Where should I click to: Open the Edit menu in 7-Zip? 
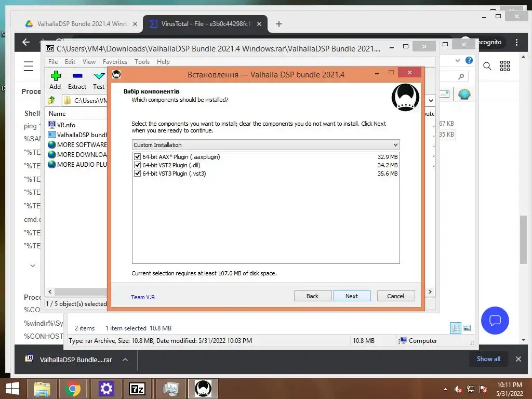tap(70, 62)
